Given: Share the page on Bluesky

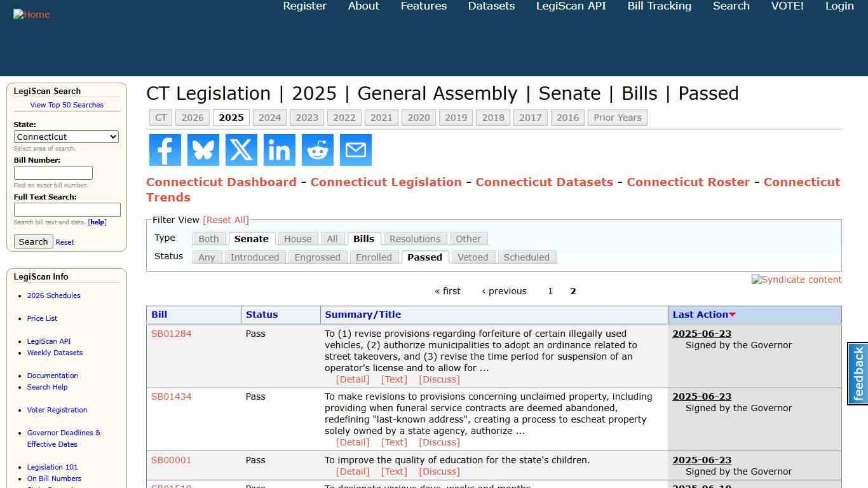Looking at the screenshot, I should [203, 150].
